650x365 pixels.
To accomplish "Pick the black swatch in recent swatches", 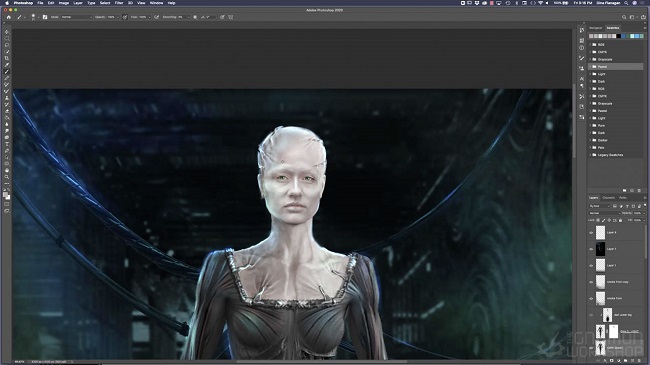I will [618, 36].
